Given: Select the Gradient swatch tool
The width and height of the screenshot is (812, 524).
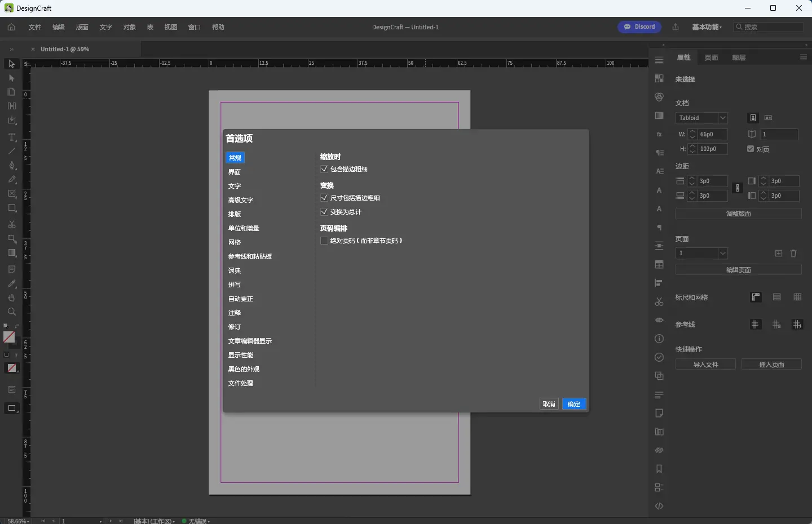Looking at the screenshot, I should (x=11, y=252).
